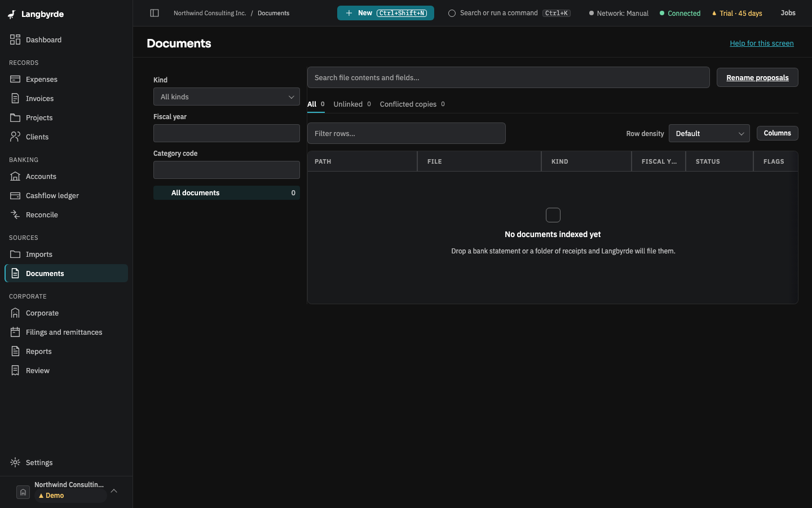The image size is (812, 508).
Task: Click the Accounts bank icon
Action: (15, 176)
